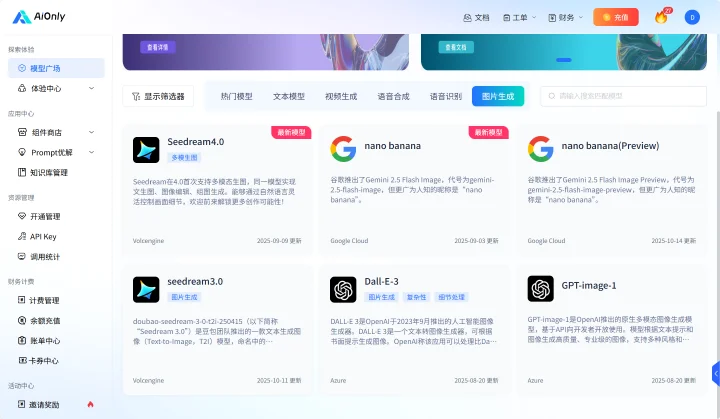Click the Dall-E-3 OpenAI logo
Viewport: 720px width, 419px height.
343,289
